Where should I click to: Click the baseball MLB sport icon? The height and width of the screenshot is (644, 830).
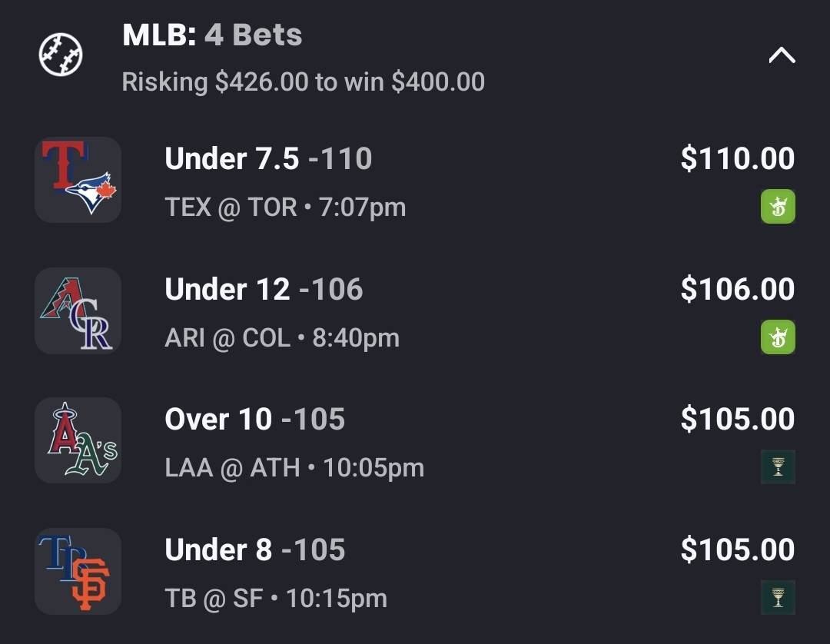point(61,55)
